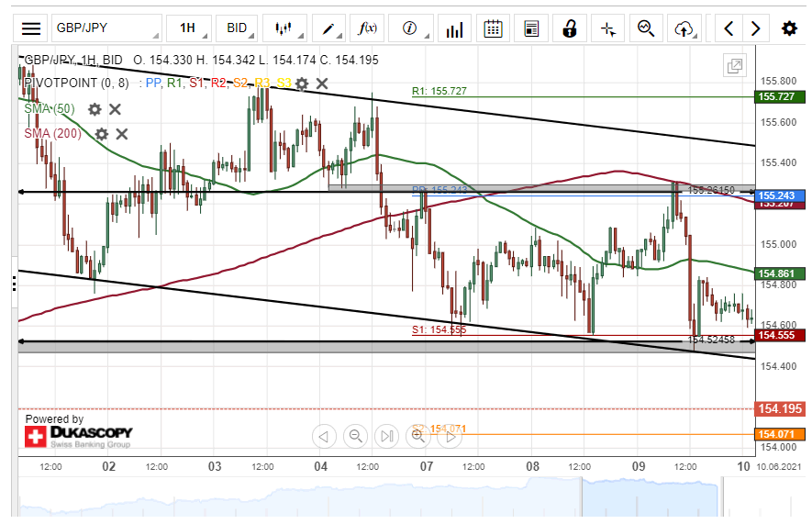Toggle the chart lock icon
Screen dimensions: 812x524
point(569,28)
